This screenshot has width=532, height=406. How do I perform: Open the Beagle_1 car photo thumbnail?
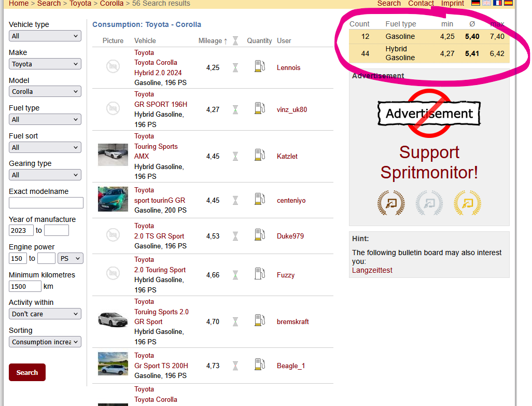click(113, 364)
